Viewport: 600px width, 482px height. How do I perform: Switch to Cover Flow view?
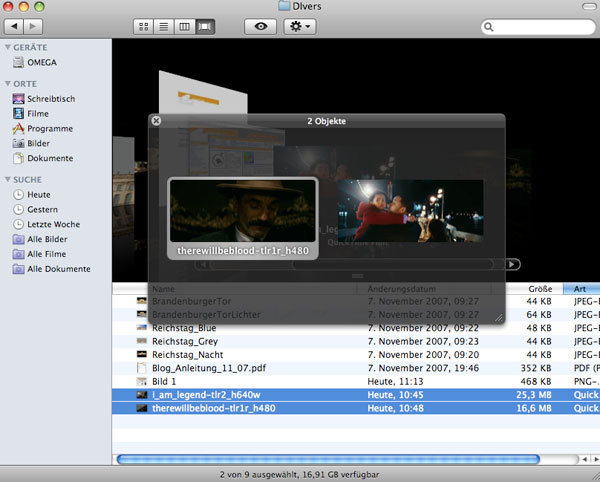(x=205, y=26)
